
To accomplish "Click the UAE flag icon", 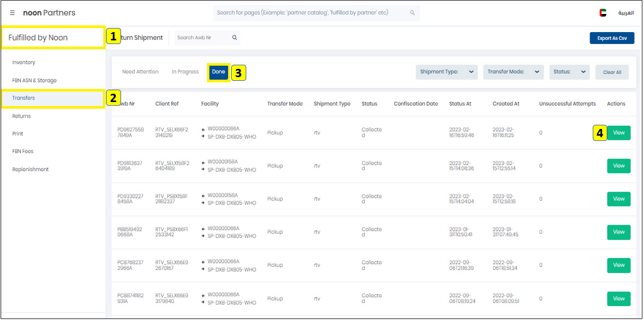I will [603, 12].
